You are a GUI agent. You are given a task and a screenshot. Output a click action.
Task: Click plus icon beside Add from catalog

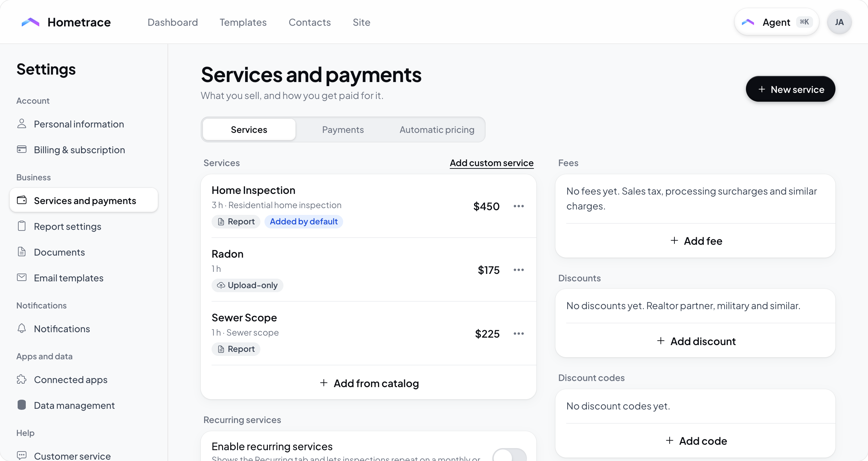coord(324,383)
